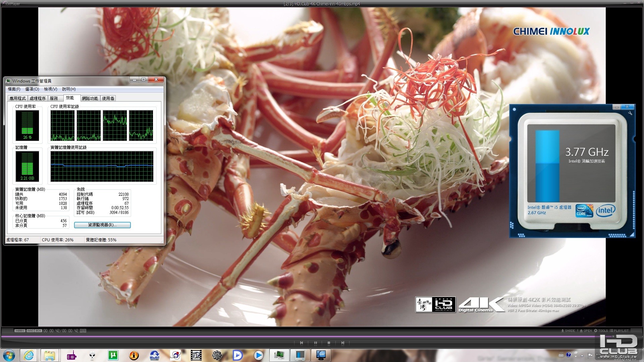Screen dimensions: 644x362
Task: Open the KMPlayer TOOLS control box
Action: point(601,330)
